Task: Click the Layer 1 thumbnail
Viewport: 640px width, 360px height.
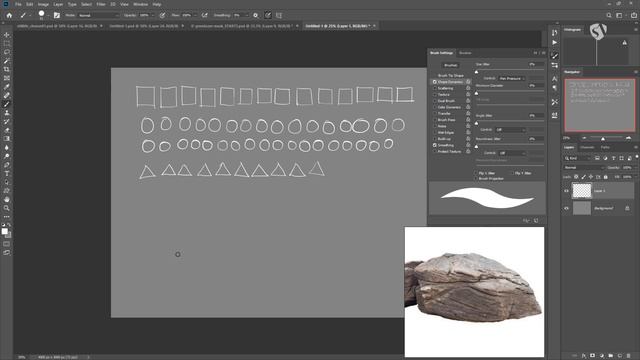Action: pyautogui.click(x=582, y=191)
